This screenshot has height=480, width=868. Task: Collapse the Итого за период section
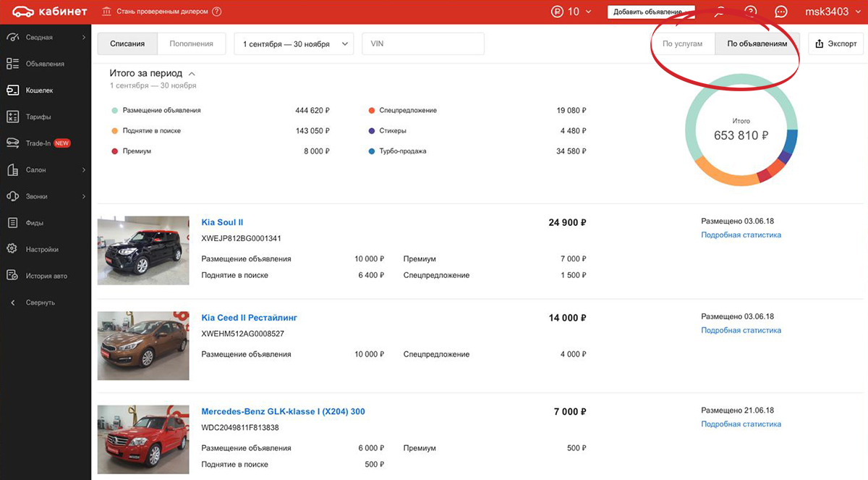(x=191, y=74)
